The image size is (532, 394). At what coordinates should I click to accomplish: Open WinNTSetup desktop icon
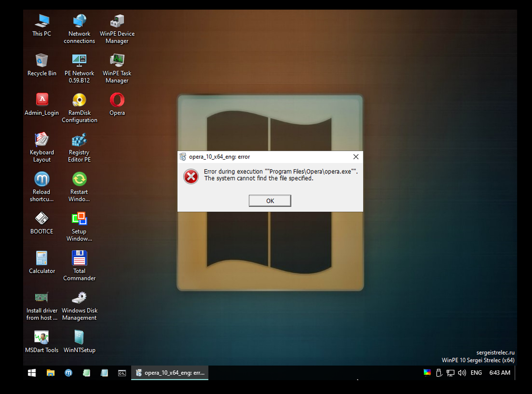[x=79, y=341]
